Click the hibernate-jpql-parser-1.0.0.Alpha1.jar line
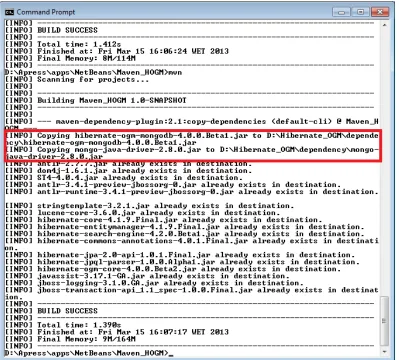This screenshot has height=360, width=399. pyautogui.click(x=182, y=262)
